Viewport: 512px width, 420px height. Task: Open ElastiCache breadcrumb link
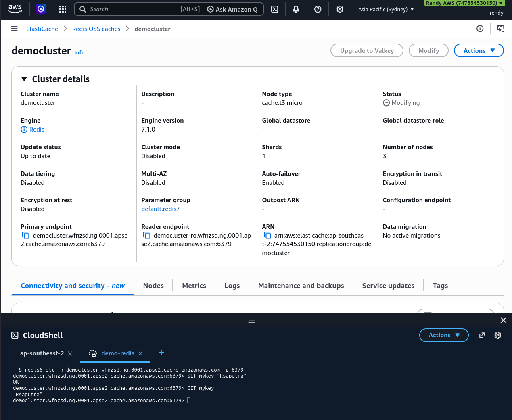click(42, 29)
